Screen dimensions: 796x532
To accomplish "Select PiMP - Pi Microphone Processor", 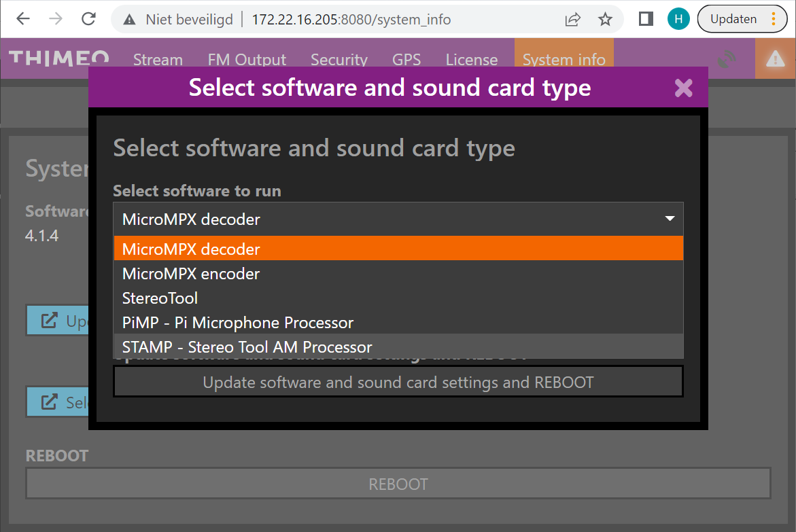I will [398, 322].
